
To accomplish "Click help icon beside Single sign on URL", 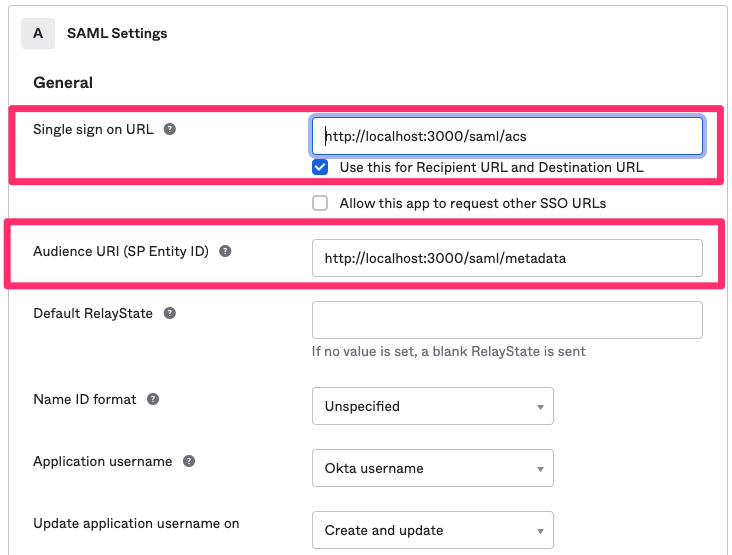I will 169,129.
